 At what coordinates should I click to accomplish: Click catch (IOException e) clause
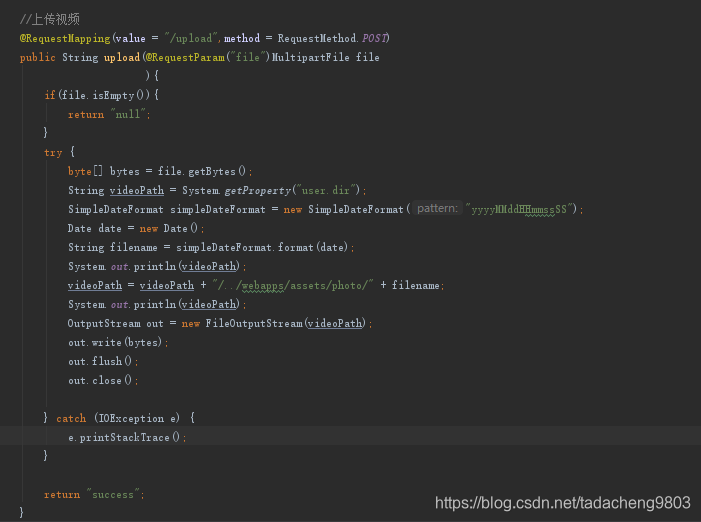pos(118,418)
